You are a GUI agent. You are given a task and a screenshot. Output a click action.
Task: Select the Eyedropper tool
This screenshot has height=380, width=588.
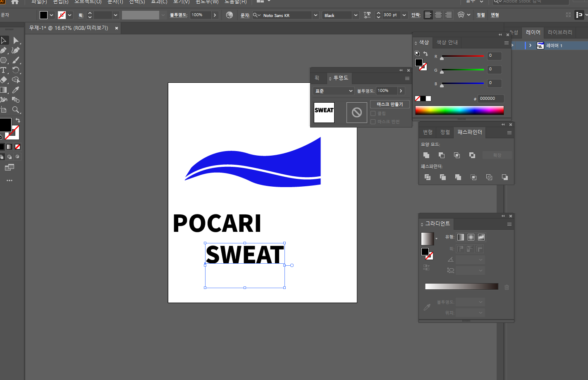click(x=16, y=90)
